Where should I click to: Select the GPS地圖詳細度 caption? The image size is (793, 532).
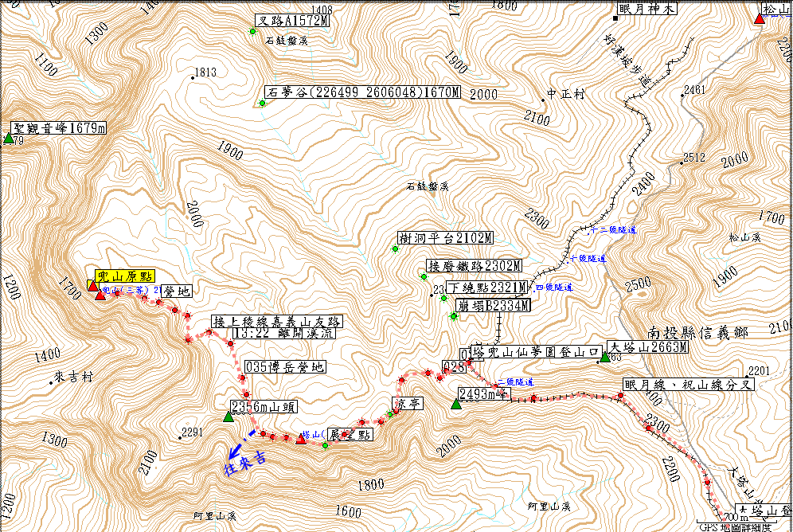point(736,527)
